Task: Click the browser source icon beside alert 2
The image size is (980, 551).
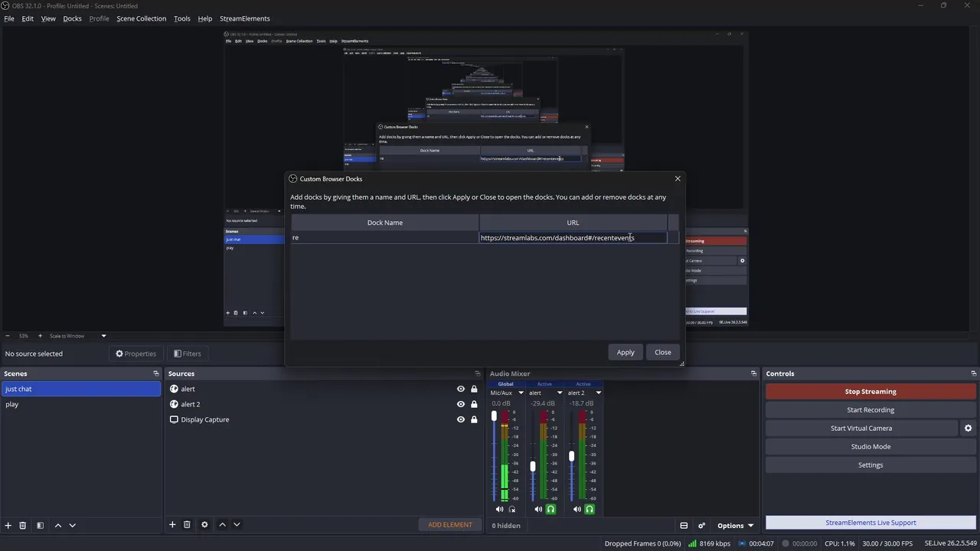Action: point(174,404)
